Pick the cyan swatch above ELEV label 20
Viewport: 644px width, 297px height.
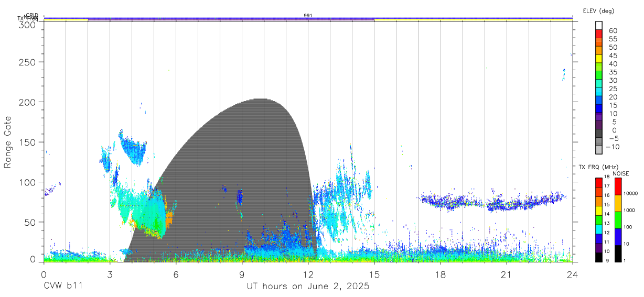pos(599,92)
